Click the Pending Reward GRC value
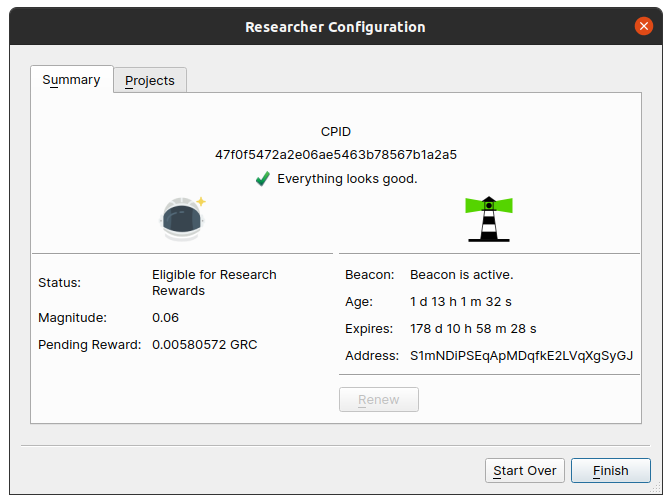The height and width of the screenshot is (504, 672). 205,345
